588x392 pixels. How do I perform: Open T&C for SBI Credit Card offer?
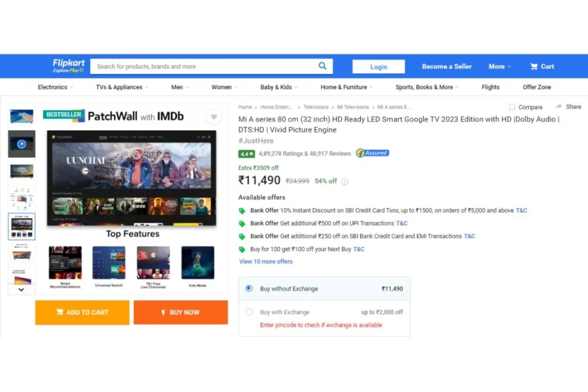pos(521,211)
